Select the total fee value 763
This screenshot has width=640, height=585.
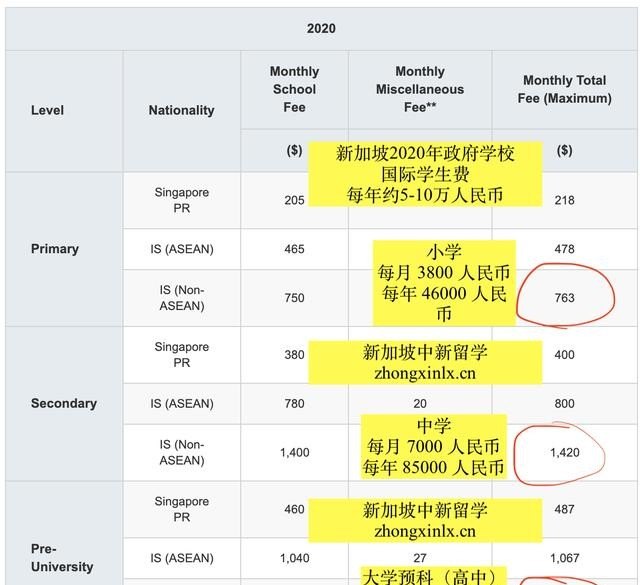(564, 298)
